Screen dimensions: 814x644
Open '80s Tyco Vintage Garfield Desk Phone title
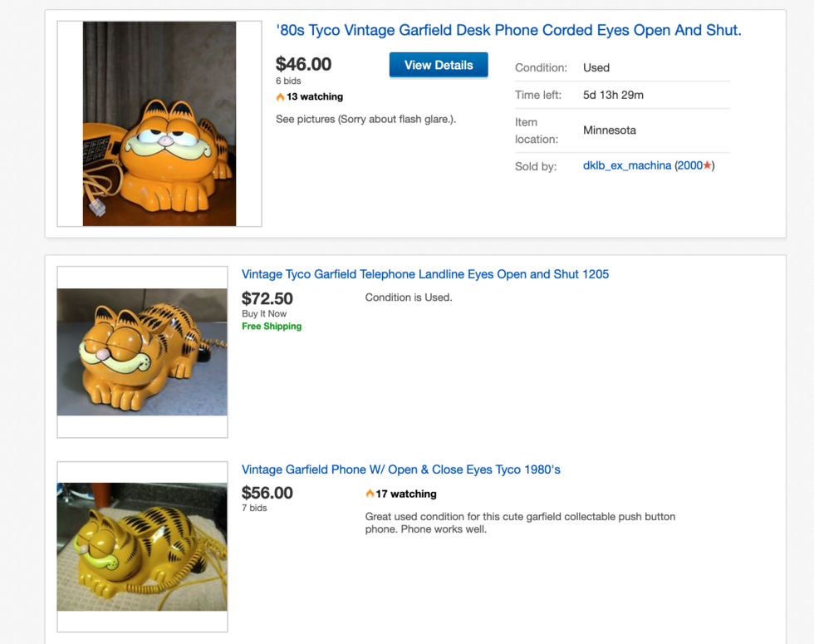point(508,31)
